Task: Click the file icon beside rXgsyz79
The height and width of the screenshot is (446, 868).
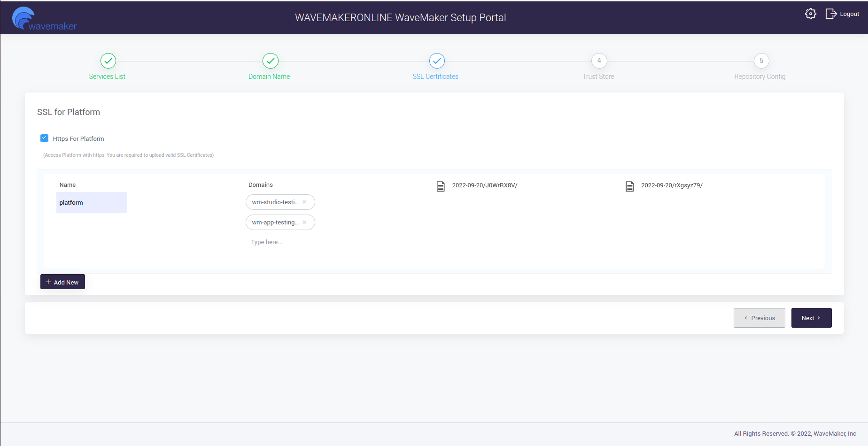Action: [x=629, y=186]
